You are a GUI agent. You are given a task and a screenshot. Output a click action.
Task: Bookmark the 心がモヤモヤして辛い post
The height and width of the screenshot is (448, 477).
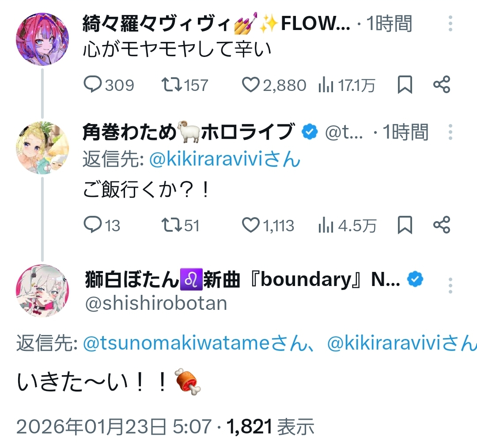click(x=405, y=85)
